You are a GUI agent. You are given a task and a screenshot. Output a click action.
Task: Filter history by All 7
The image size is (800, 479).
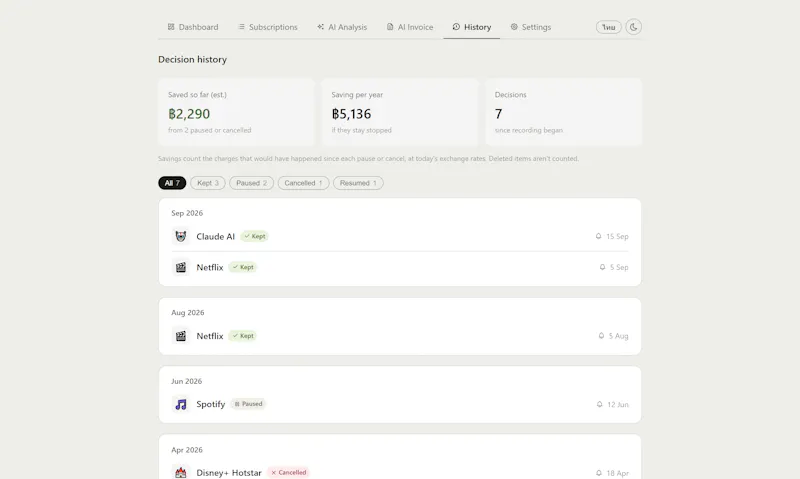tap(172, 183)
